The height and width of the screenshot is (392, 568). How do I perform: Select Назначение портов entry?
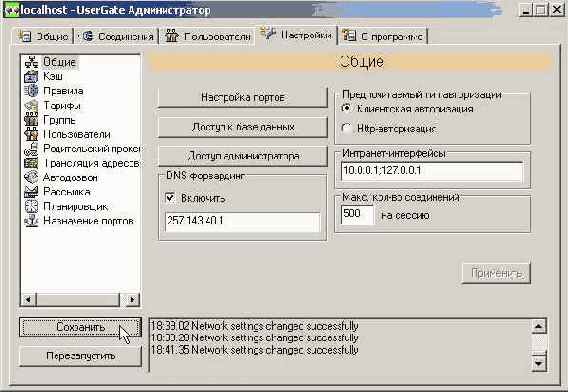(89, 221)
